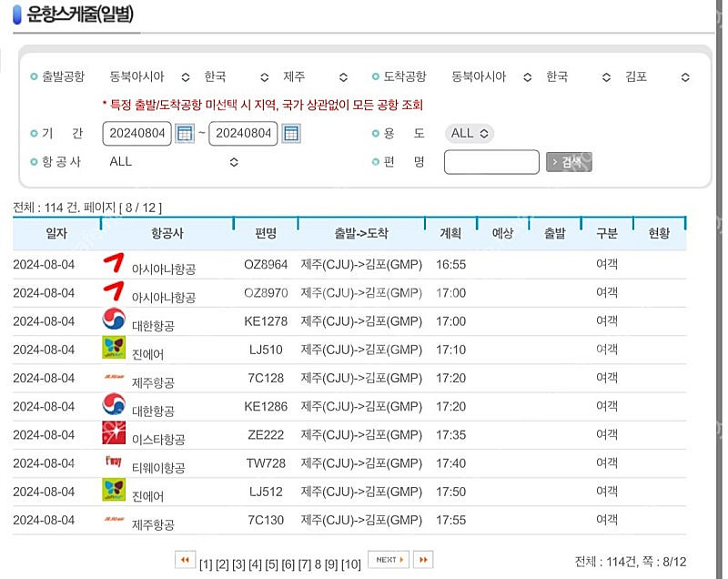Click the 편명 column header
Viewport: 728px width, 579px height.
point(266,233)
